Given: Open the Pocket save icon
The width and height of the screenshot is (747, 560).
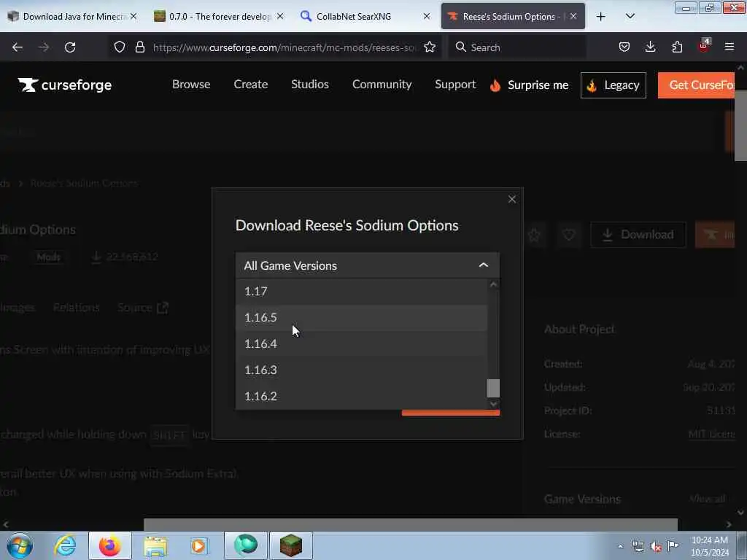Looking at the screenshot, I should click(624, 47).
